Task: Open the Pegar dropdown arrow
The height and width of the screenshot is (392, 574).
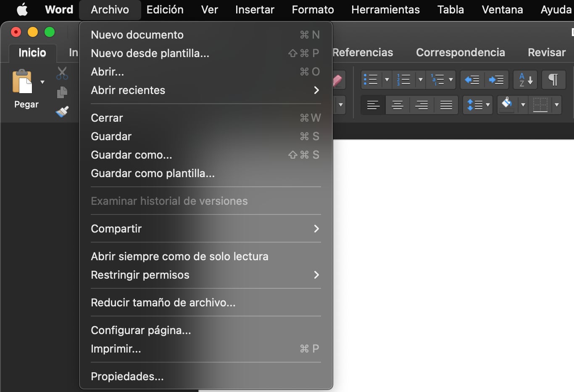Action: point(42,82)
